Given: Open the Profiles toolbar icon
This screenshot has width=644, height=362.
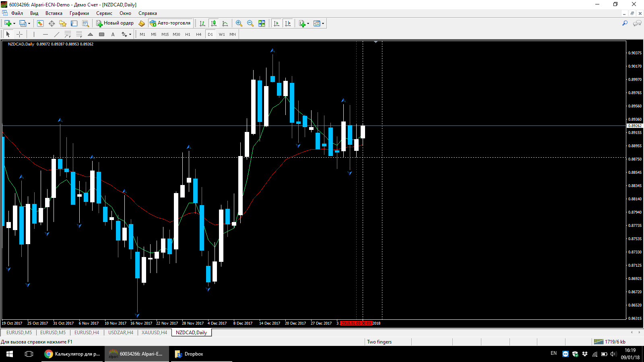Looking at the screenshot, I should [23, 23].
